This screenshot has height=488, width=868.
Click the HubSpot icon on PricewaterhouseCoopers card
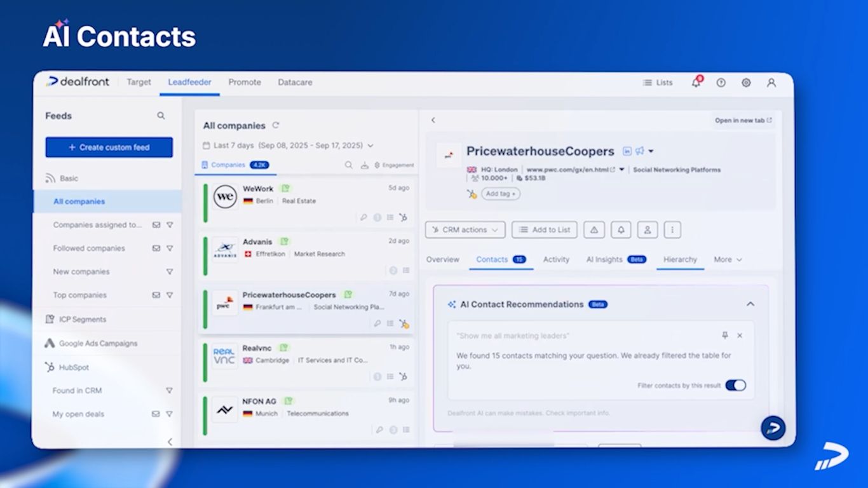pos(403,323)
